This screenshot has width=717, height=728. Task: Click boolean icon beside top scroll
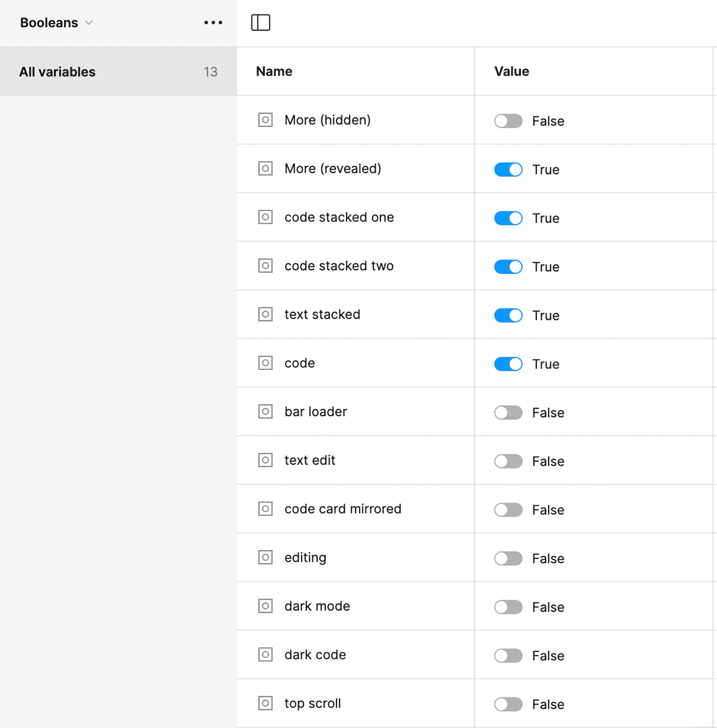(x=265, y=703)
